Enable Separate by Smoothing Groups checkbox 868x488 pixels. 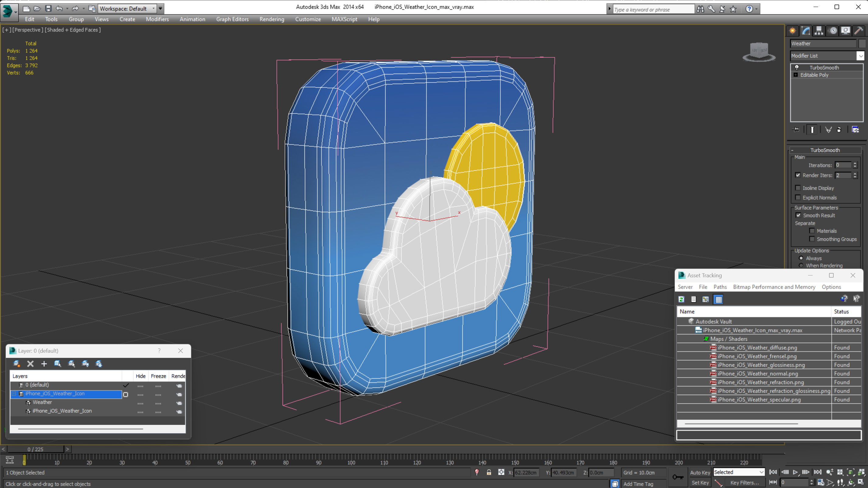point(812,239)
